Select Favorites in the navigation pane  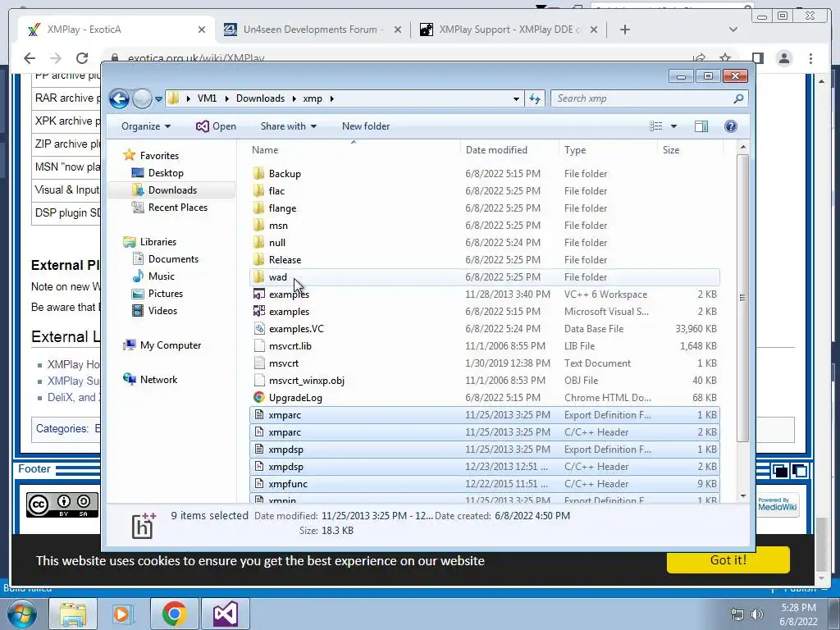(159, 156)
